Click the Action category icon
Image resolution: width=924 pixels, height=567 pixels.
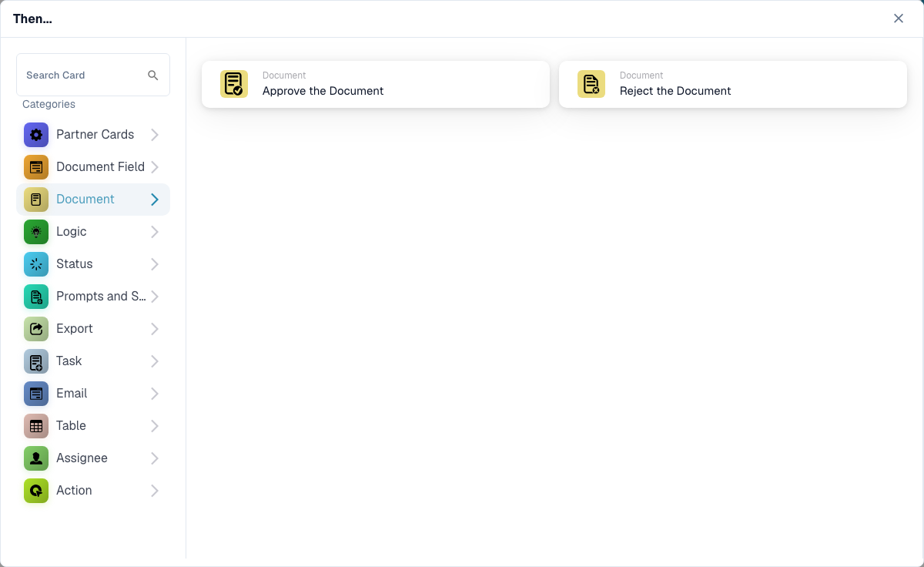(36, 491)
